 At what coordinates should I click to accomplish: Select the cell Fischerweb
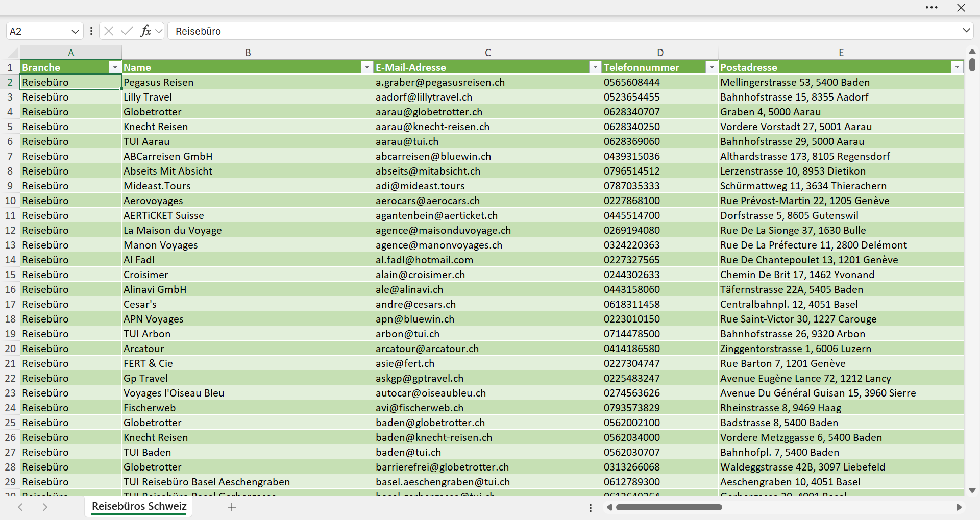point(248,408)
